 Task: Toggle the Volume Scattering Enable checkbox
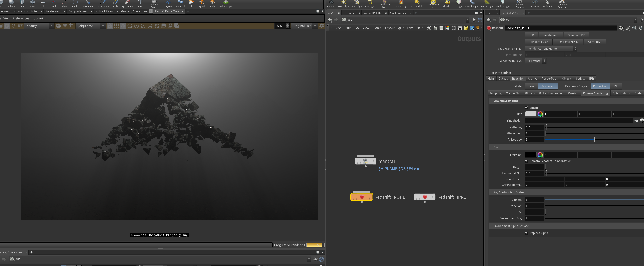click(526, 108)
